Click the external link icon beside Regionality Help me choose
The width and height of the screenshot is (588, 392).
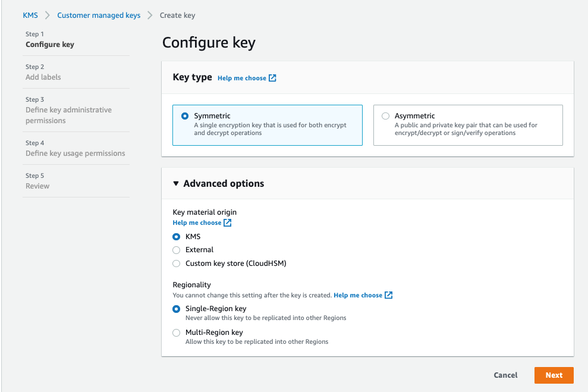click(x=389, y=295)
